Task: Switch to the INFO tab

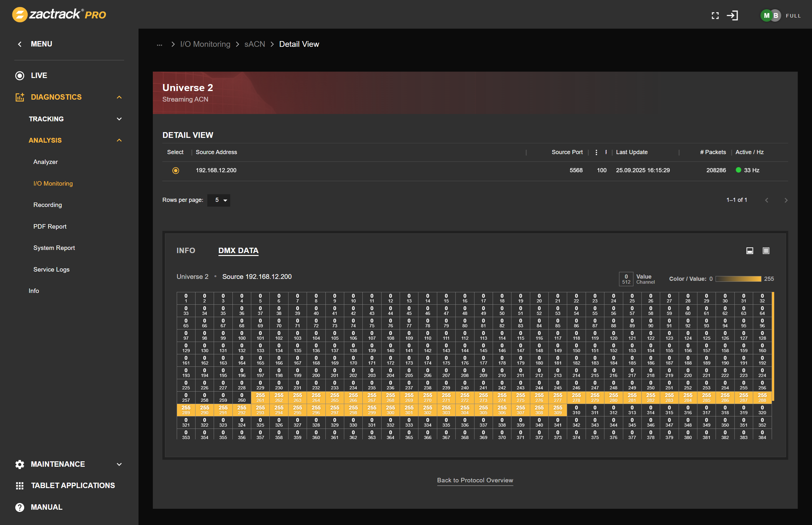Action: [x=186, y=251]
